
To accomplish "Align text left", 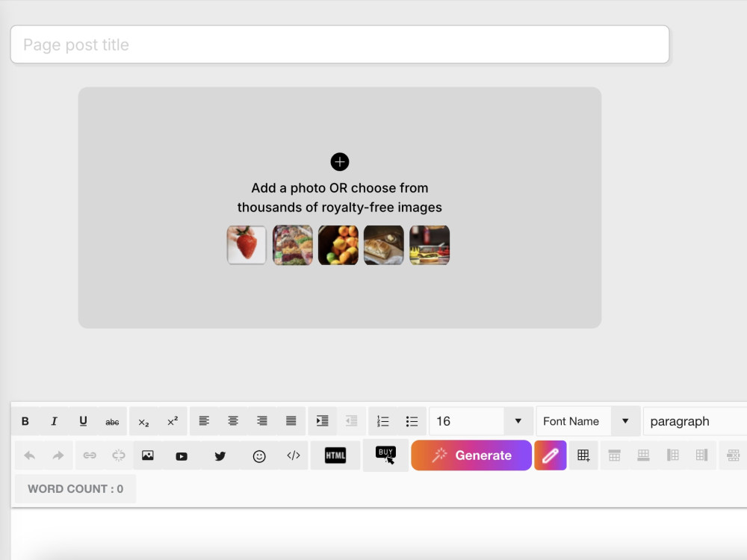I will tap(204, 421).
